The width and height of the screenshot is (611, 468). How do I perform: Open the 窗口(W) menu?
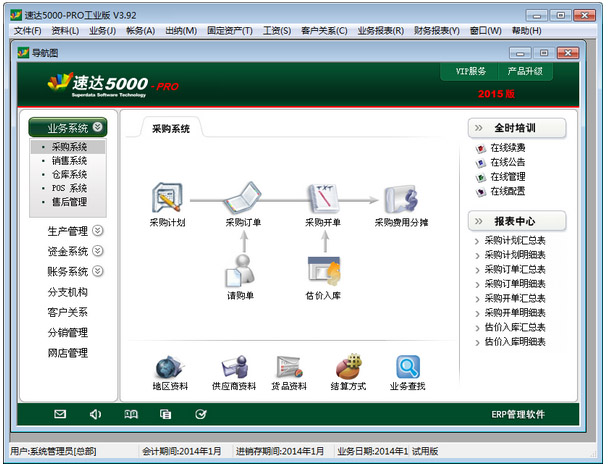point(486,30)
